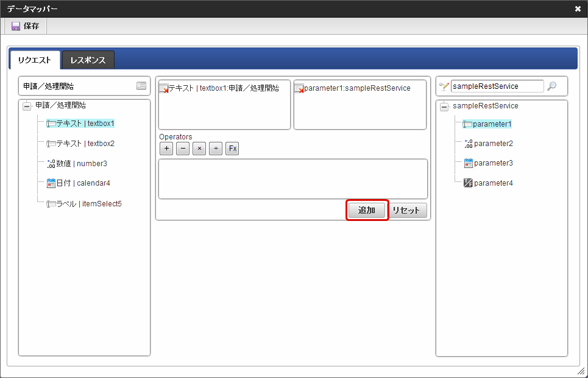588x378 pixels.
Task: Click the calendar icon of parameter3
Action: [469, 163]
